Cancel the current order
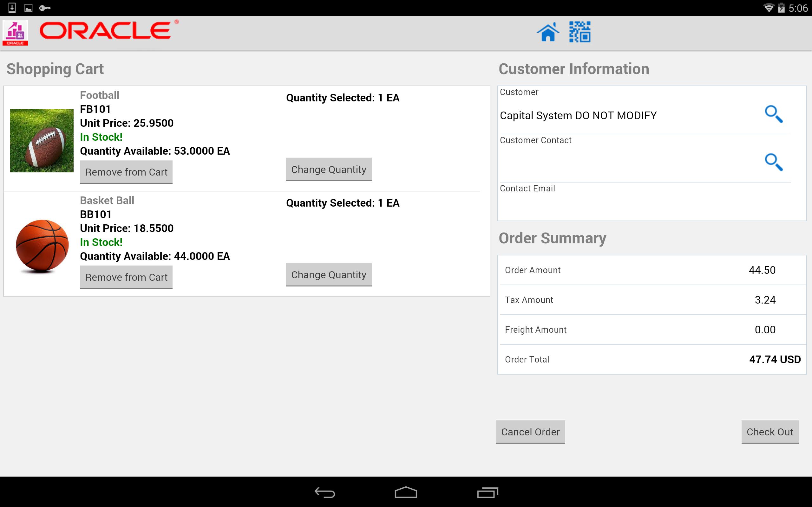The image size is (812, 507). [x=530, y=432]
